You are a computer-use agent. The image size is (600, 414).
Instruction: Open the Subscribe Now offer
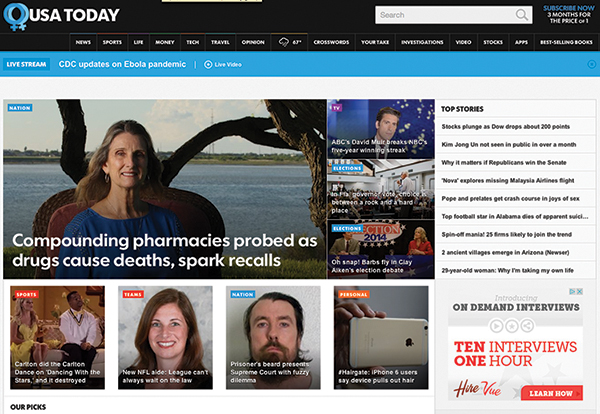[x=569, y=15]
